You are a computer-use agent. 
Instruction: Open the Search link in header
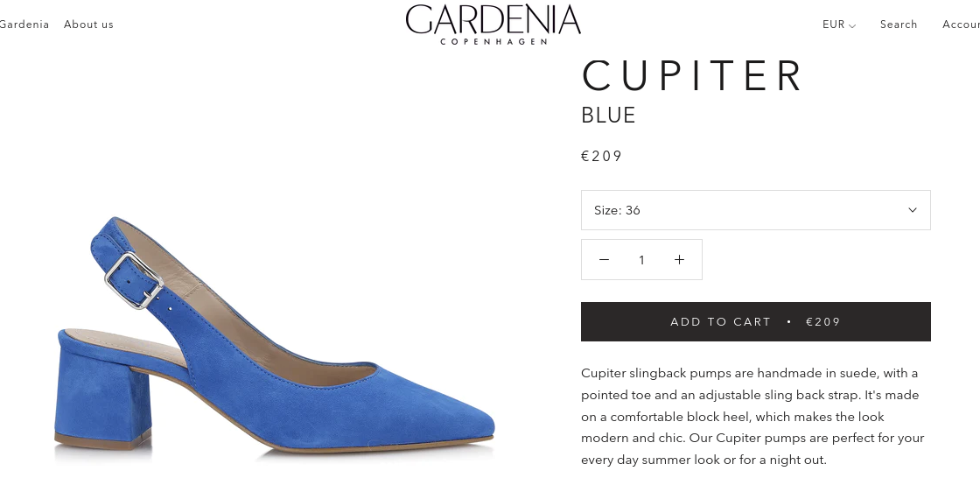[x=899, y=25]
